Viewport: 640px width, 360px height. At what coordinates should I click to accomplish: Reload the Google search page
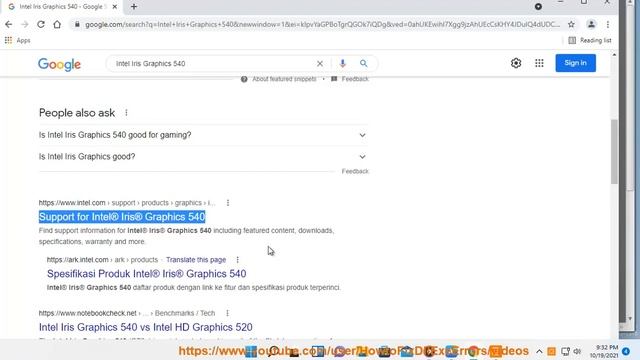[41, 24]
